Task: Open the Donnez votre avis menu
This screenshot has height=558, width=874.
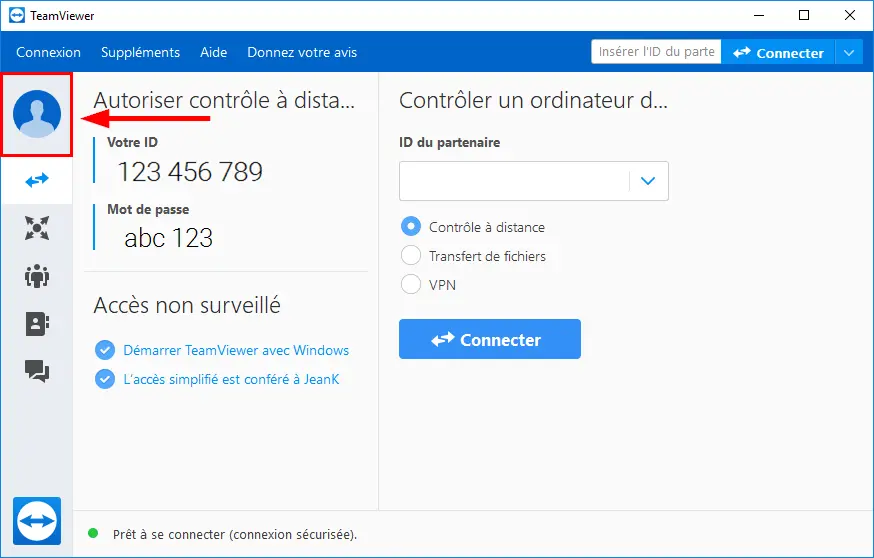Action: [x=302, y=52]
